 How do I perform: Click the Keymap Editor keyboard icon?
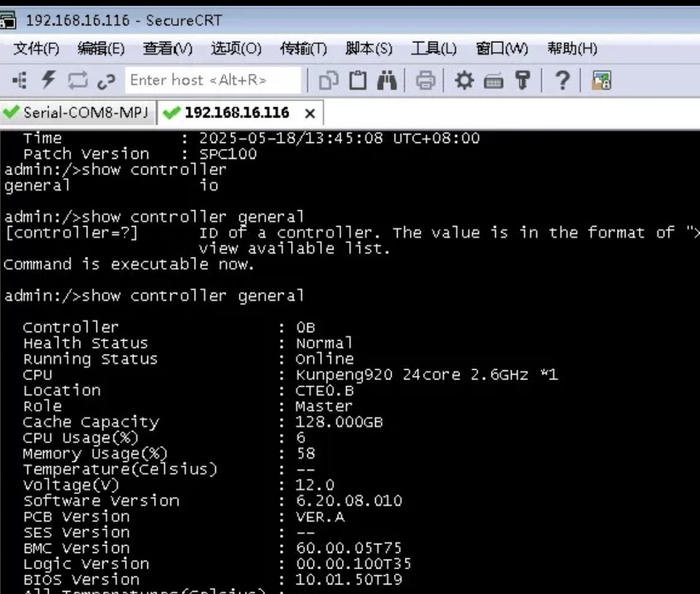click(x=494, y=80)
